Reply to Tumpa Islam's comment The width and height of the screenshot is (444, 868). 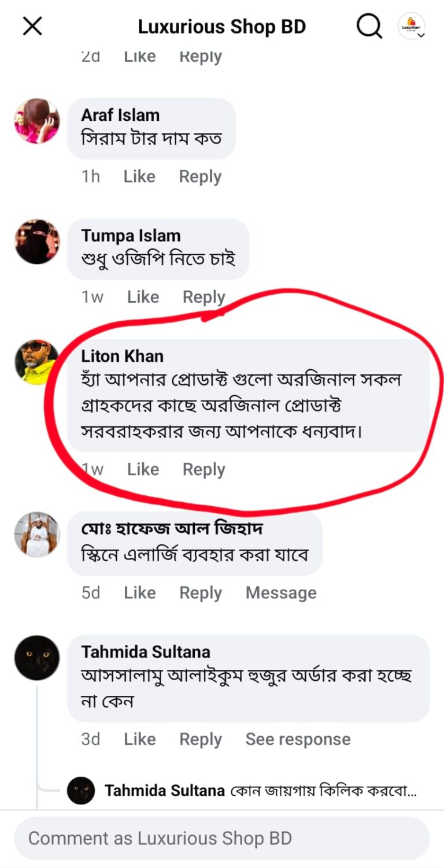click(x=203, y=297)
